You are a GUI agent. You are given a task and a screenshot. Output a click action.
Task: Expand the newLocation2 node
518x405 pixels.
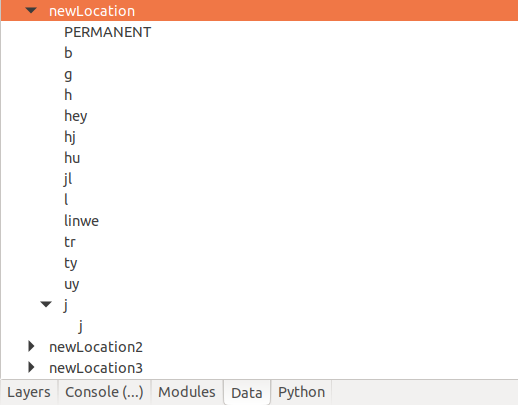[x=31, y=347]
